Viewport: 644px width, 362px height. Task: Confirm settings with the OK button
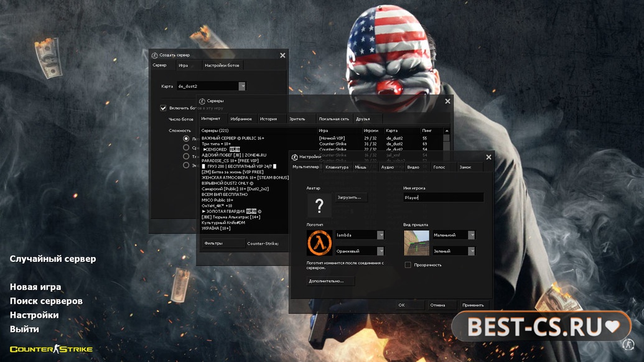pyautogui.click(x=409, y=305)
